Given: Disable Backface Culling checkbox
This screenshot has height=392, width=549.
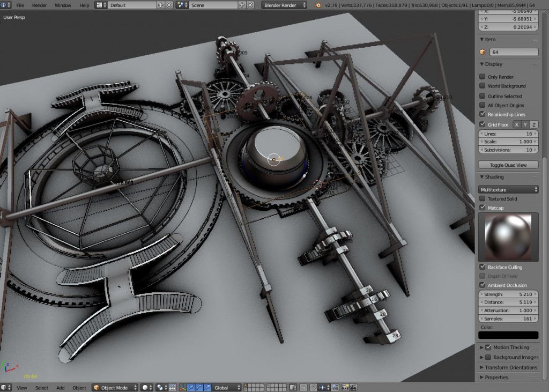Looking at the screenshot, I should (483, 267).
